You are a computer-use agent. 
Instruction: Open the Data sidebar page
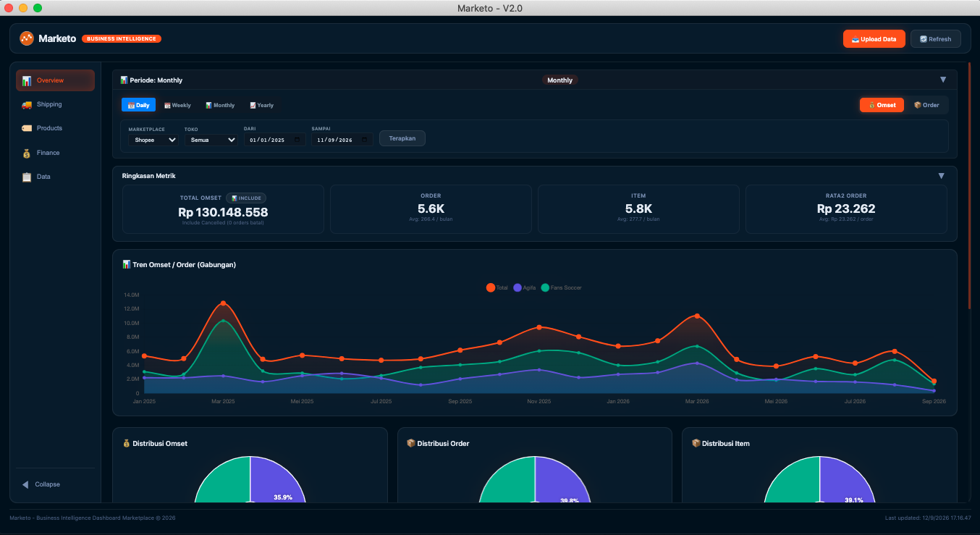click(55, 177)
